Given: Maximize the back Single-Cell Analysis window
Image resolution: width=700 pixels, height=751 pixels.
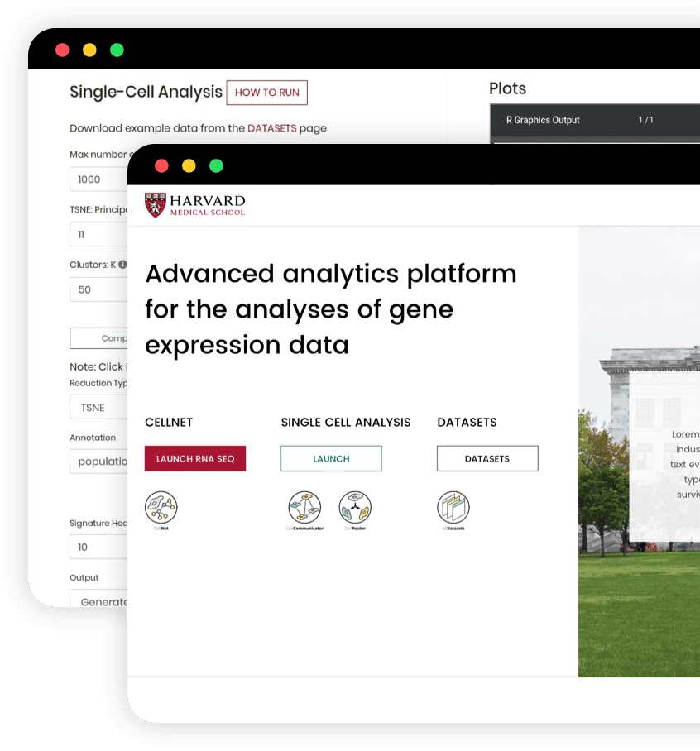Looking at the screenshot, I should (117, 50).
